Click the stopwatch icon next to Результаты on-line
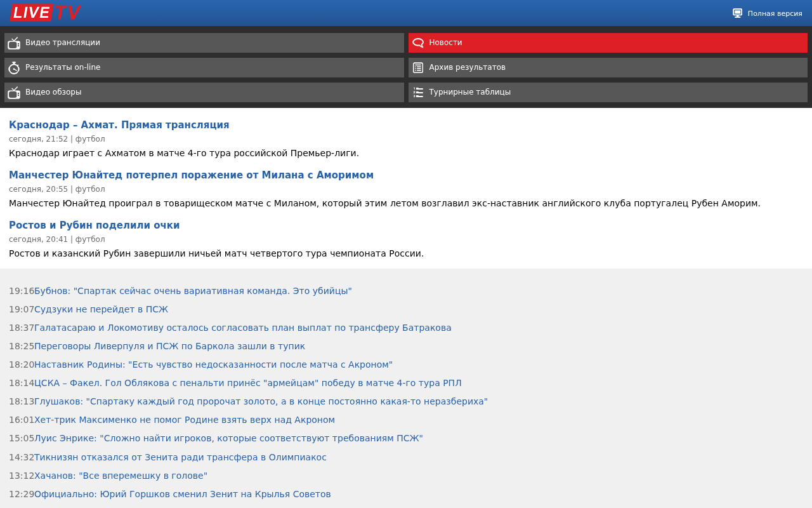This screenshot has width=812, height=508. (14, 68)
